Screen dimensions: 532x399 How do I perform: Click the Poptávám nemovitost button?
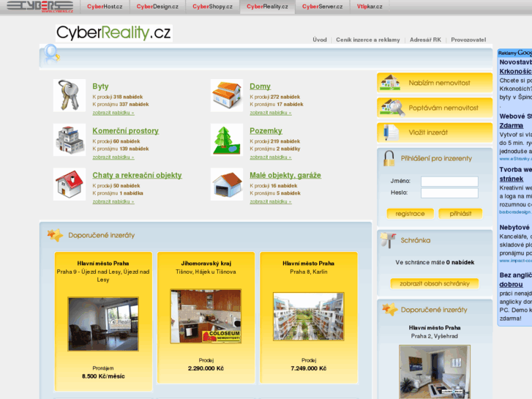click(x=435, y=108)
